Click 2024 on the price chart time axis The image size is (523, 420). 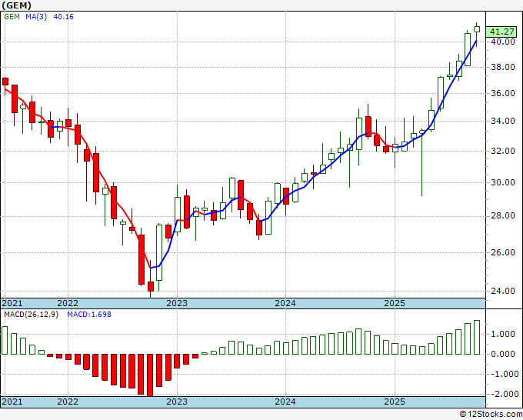tap(285, 303)
